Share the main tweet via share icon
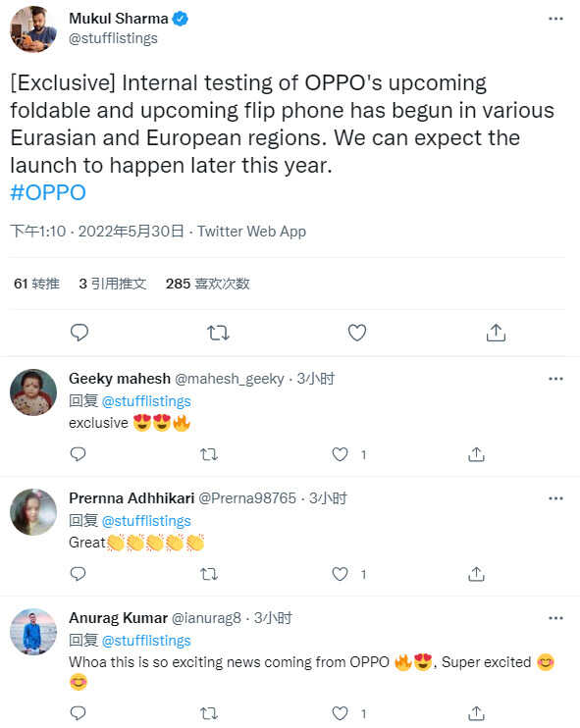This screenshot has height=728, width=580. (496, 333)
